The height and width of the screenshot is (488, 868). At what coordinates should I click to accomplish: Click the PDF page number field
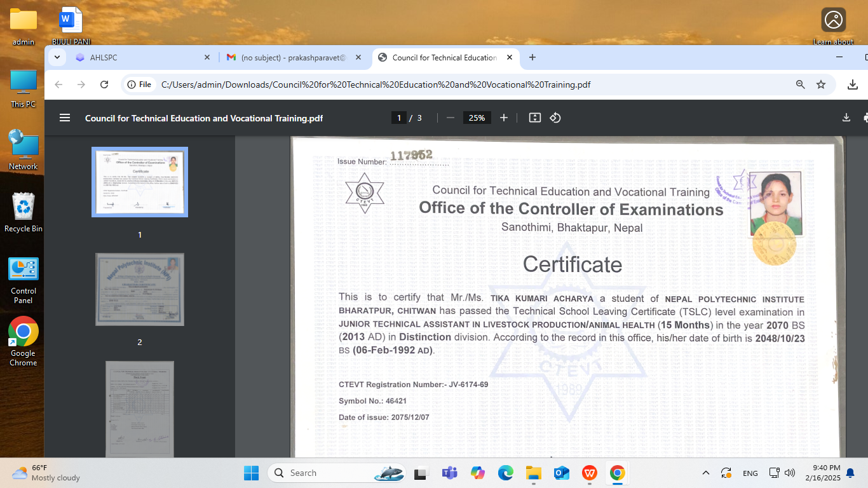click(399, 118)
